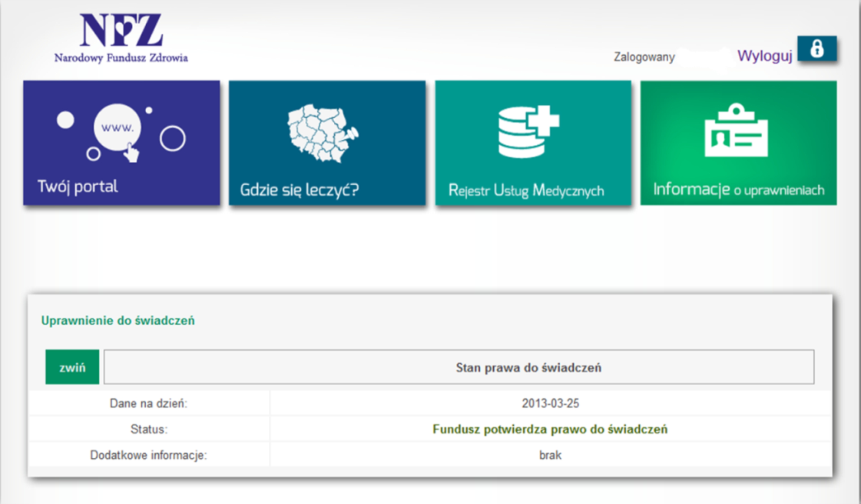Click the Dodatkowe informacje: label
This screenshot has height=504, width=861.
click(x=149, y=455)
